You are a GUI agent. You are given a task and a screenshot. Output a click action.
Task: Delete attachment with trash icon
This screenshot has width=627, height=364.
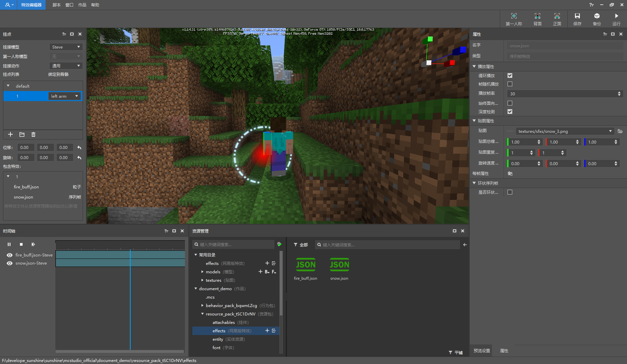click(x=33, y=134)
